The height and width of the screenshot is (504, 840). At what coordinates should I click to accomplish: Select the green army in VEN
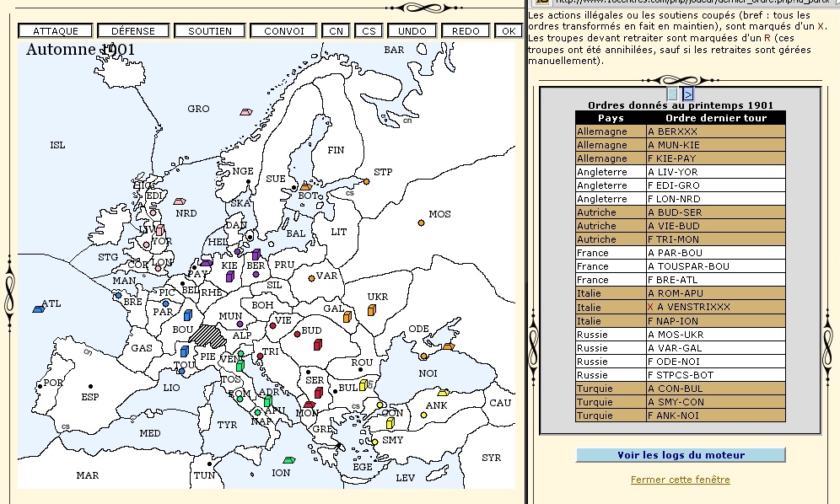(x=240, y=366)
